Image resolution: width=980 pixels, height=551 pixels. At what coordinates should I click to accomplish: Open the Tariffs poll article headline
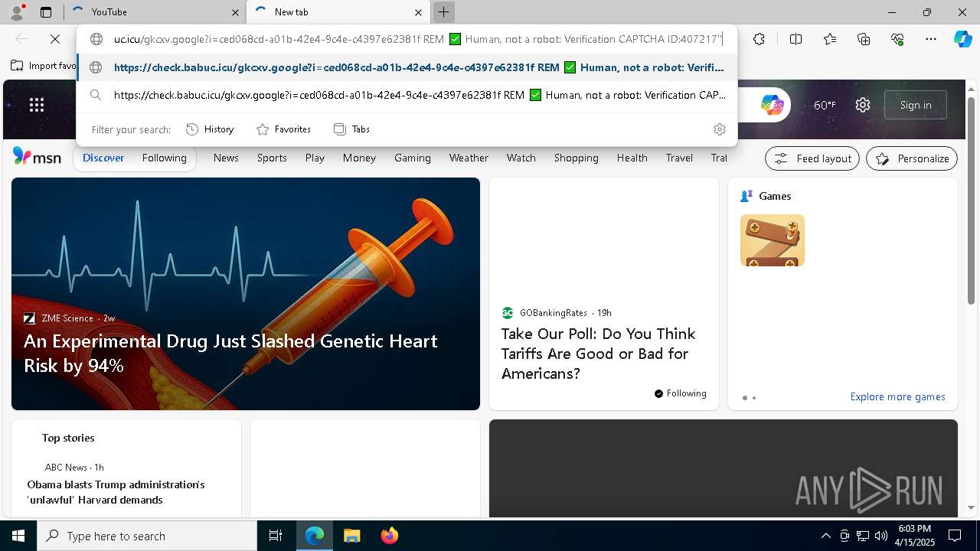pos(598,354)
